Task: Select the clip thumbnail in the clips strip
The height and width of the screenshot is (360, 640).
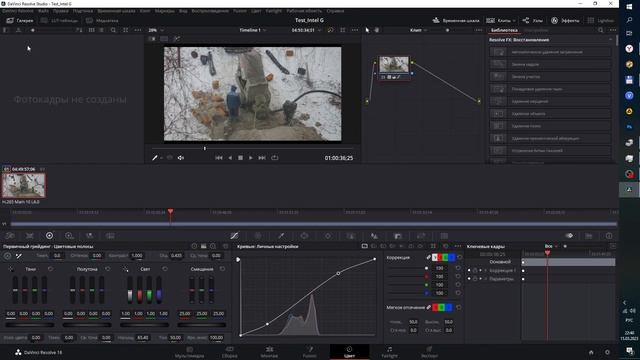Action: [24, 185]
